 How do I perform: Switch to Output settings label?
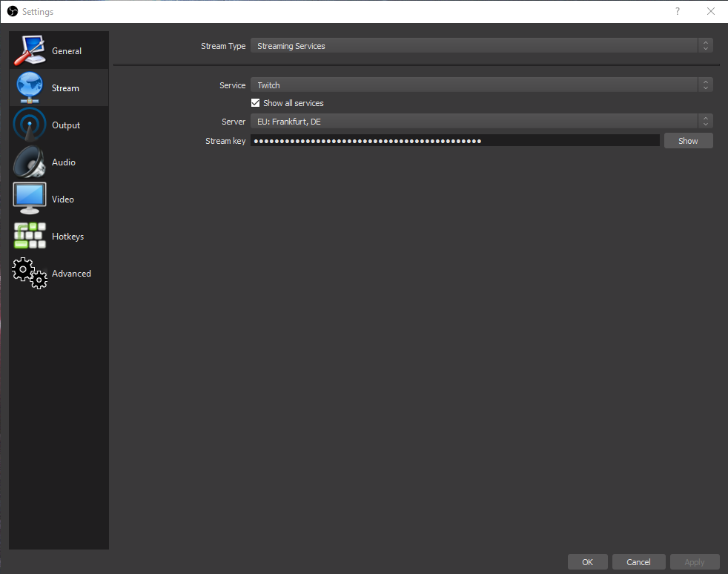(65, 125)
